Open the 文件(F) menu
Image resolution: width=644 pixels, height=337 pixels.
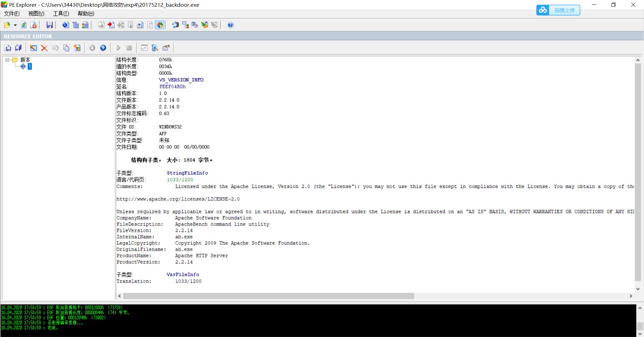[12, 14]
